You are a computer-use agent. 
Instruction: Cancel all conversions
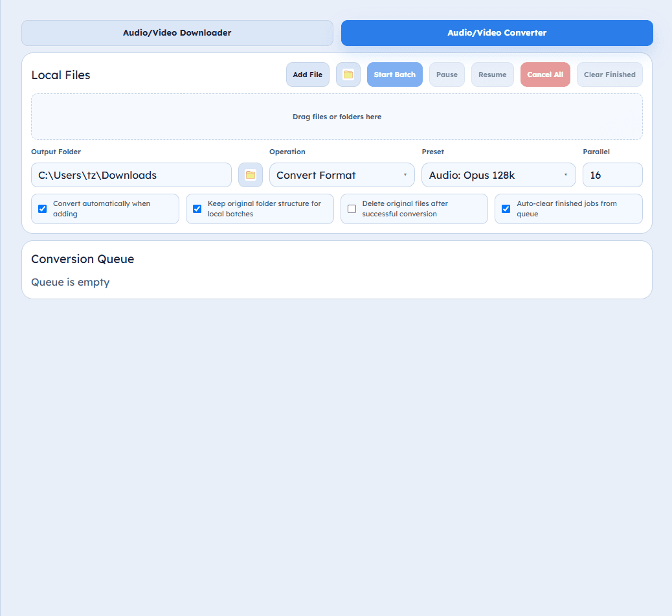545,74
